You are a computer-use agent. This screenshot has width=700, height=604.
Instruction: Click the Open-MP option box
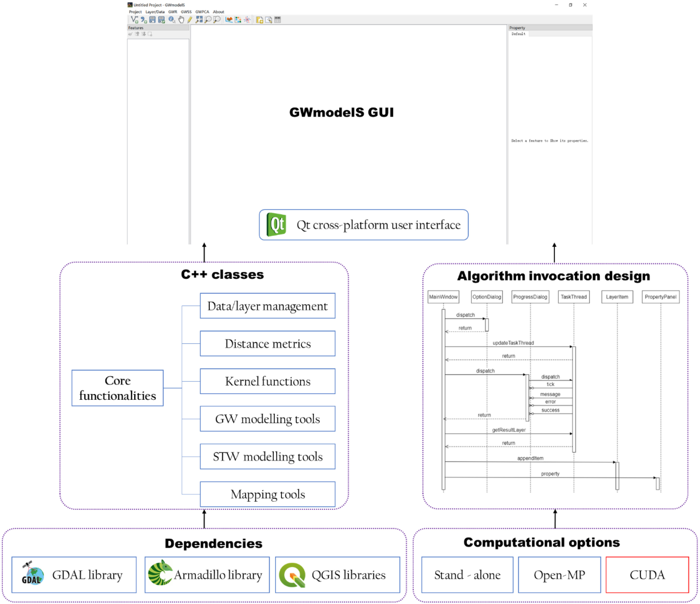tap(559, 575)
